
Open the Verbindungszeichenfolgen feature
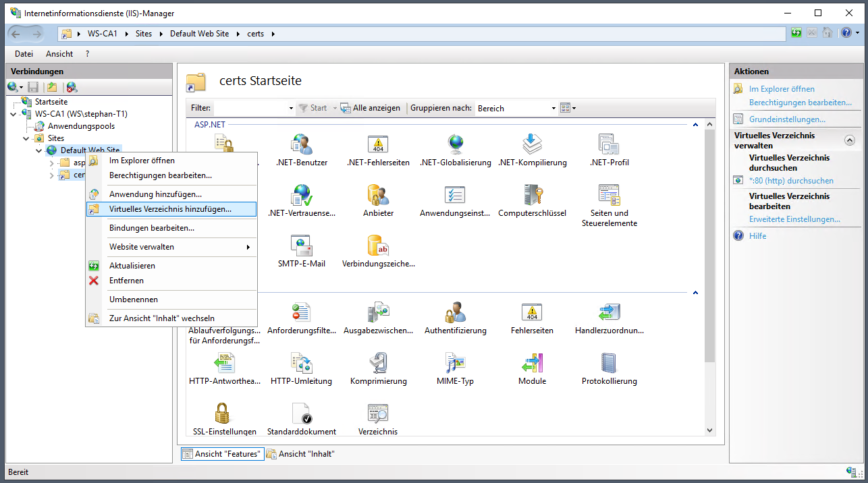click(378, 251)
